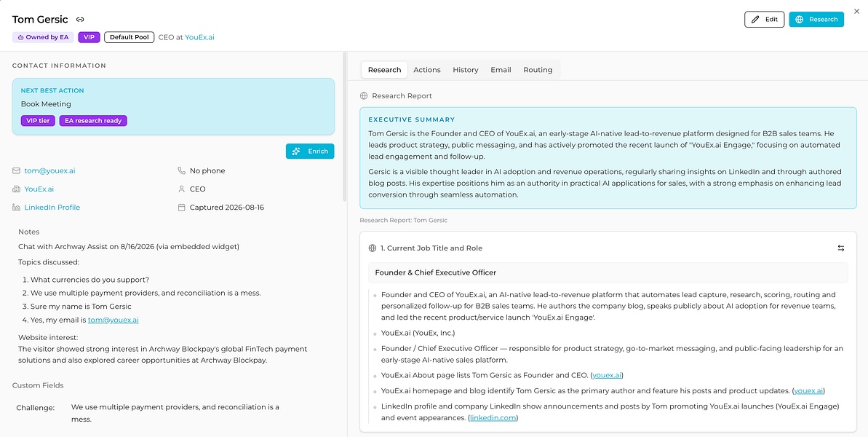Click the purple VIP badge
Image resolution: width=868 pixels, height=437 pixels.
pyautogui.click(x=89, y=38)
